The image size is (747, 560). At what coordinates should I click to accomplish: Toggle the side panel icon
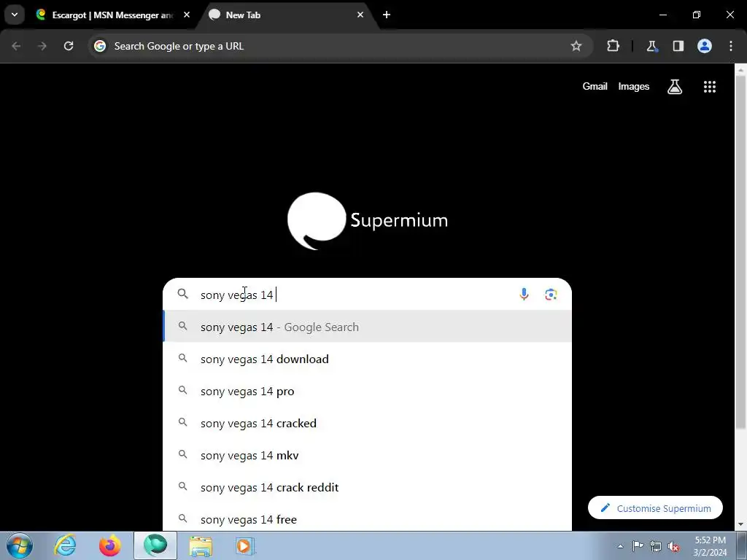[678, 46]
